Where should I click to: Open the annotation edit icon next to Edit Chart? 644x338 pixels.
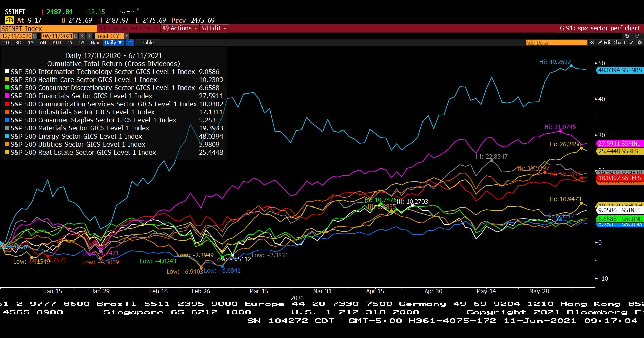631,43
